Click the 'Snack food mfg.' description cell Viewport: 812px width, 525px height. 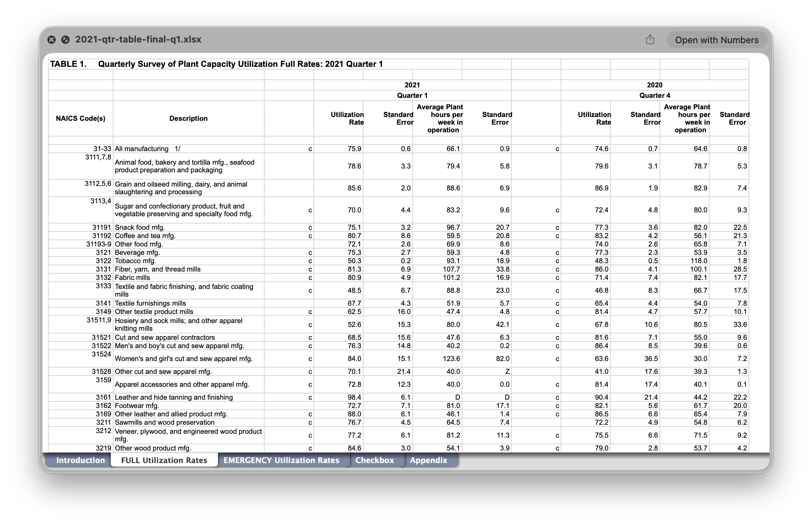(188, 227)
